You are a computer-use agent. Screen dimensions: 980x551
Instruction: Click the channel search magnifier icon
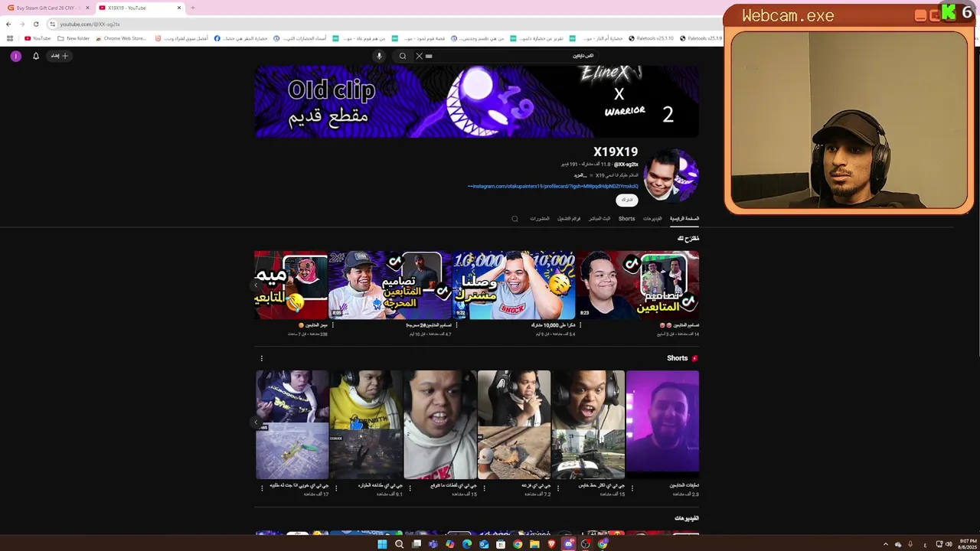pos(514,219)
